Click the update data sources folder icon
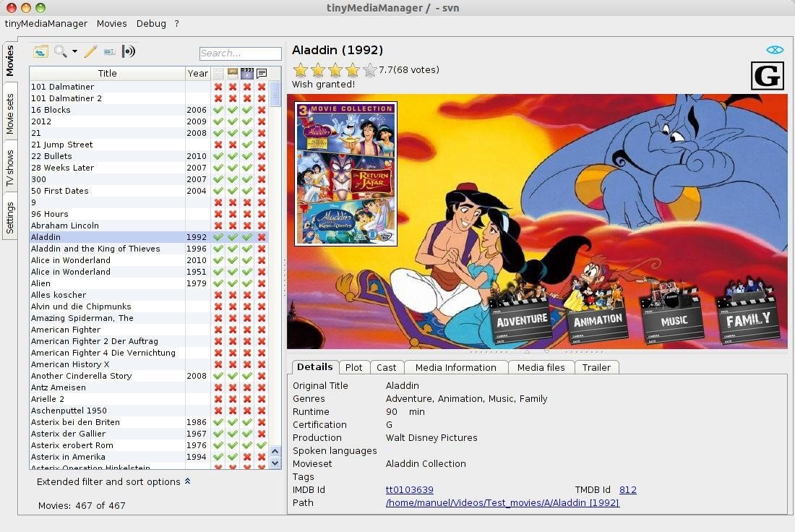This screenshot has height=532, width=795. 40,51
